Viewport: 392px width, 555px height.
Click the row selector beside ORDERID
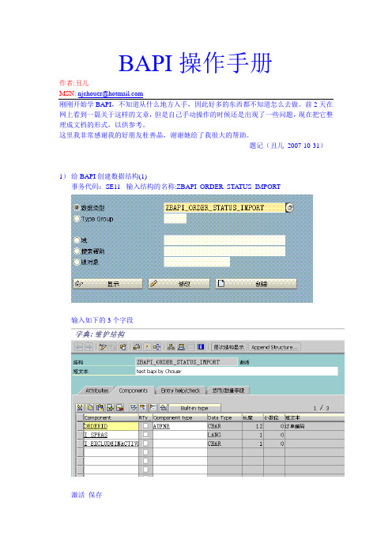coord(80,426)
